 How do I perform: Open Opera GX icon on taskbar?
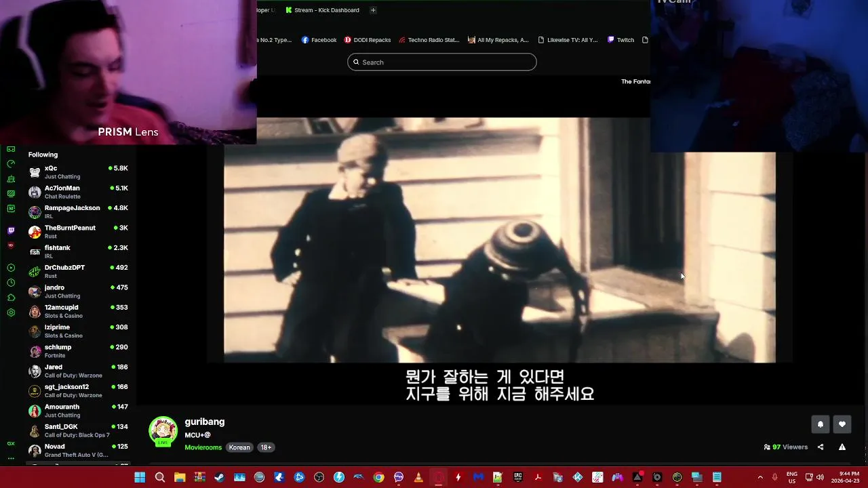click(438, 477)
